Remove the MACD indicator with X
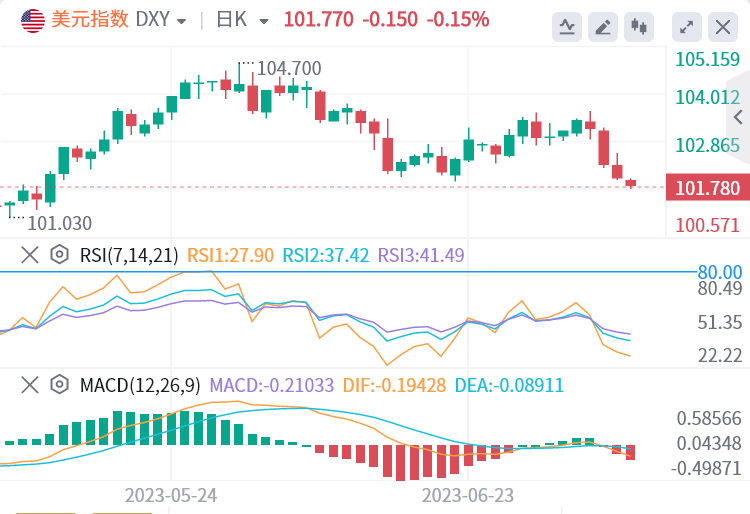This screenshot has width=750, height=514. (x=30, y=384)
